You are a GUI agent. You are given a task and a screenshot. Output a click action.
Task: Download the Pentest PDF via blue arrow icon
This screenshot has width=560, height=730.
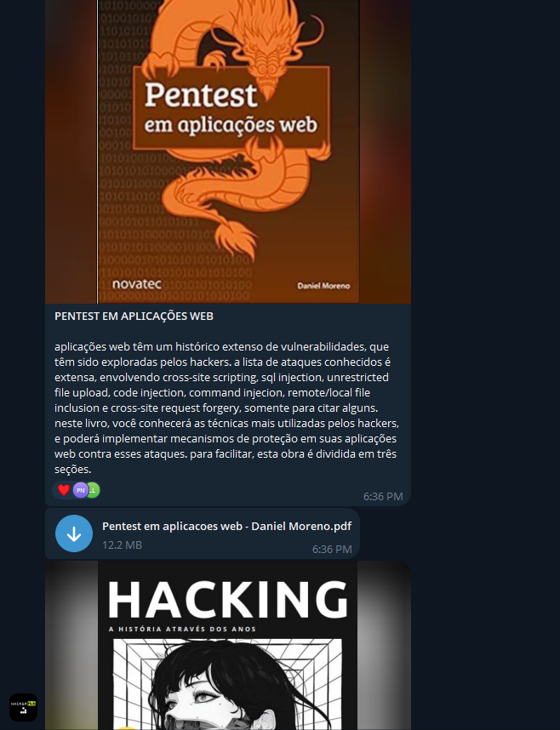[73, 533]
